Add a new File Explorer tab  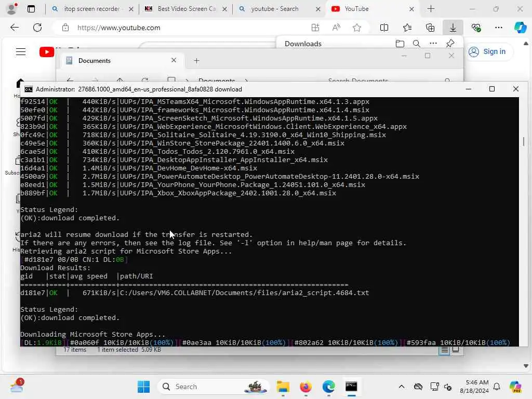(x=196, y=61)
